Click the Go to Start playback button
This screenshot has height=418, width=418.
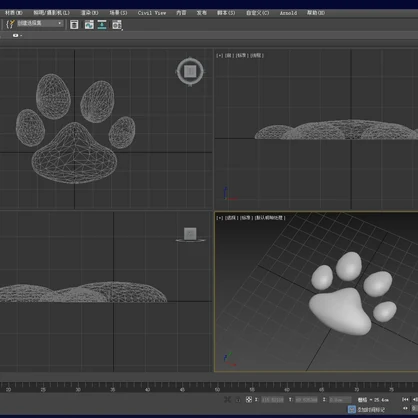(405, 399)
